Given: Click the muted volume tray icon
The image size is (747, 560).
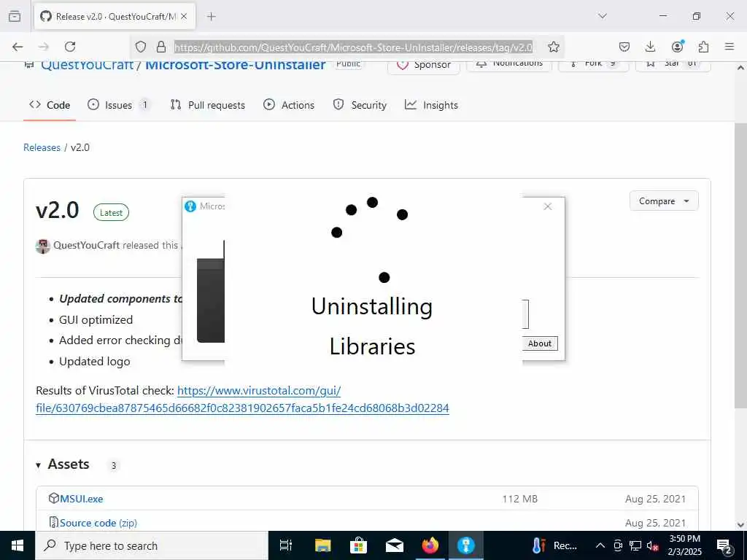Looking at the screenshot, I should (653, 545).
